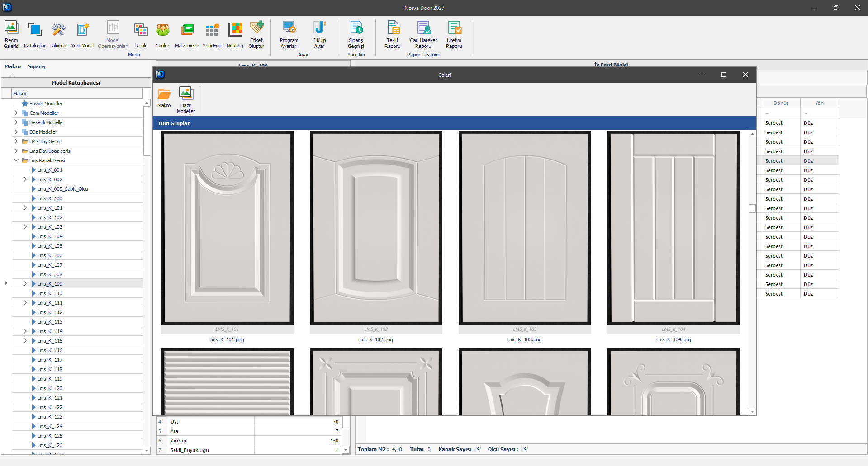Click the Yön column header

point(819,103)
